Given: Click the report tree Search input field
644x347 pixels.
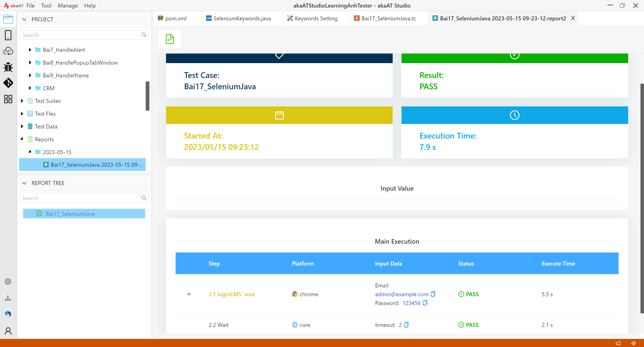Looking at the screenshot, I should point(79,198).
